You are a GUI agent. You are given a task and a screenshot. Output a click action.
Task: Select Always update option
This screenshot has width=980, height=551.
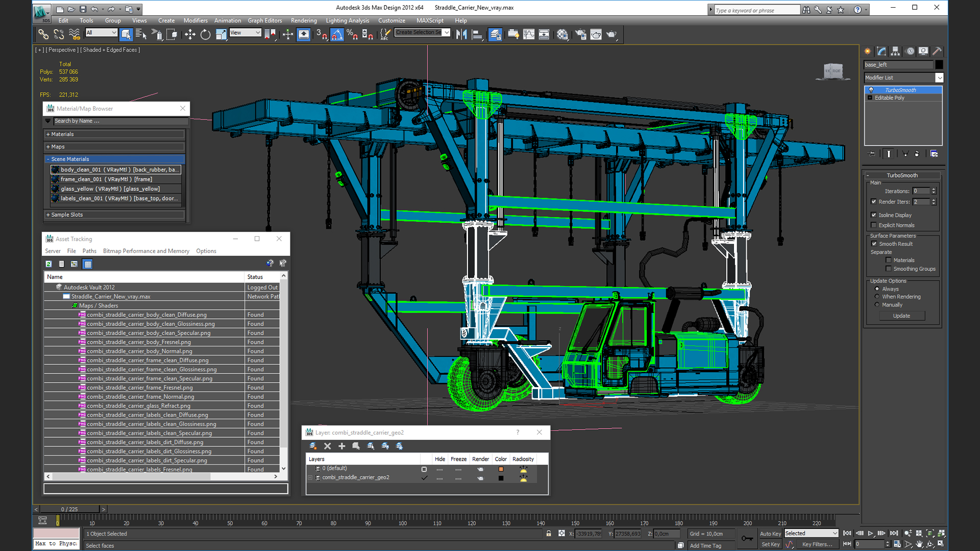(x=877, y=289)
